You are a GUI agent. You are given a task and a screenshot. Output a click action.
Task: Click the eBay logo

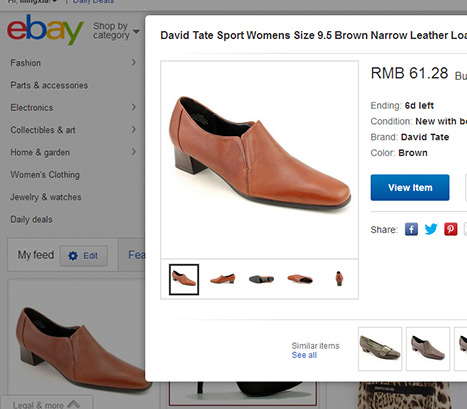[45, 30]
